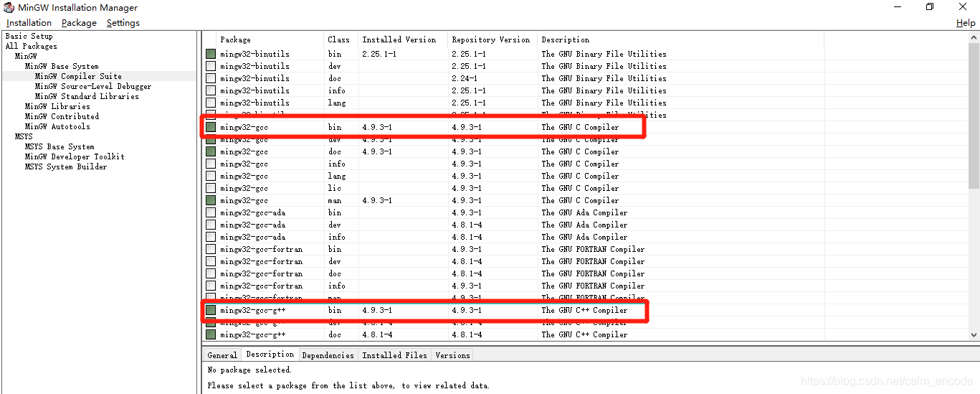Mark the mingw32-gcc info checkbox

pyautogui.click(x=211, y=164)
